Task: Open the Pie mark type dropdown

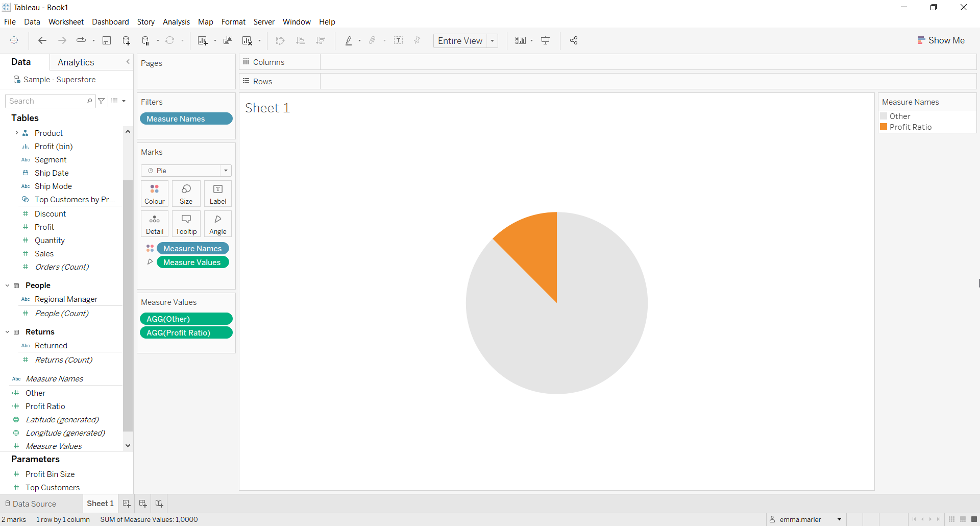Action: pyautogui.click(x=225, y=171)
